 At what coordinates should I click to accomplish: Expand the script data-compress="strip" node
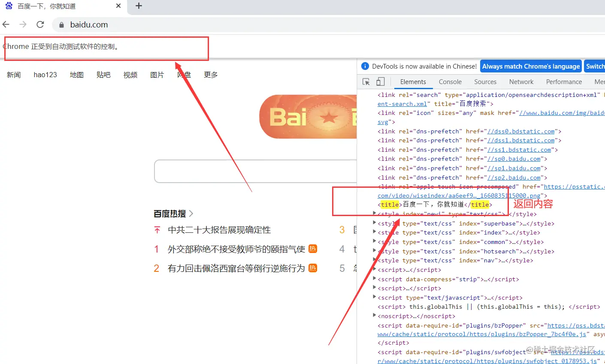pos(375,279)
